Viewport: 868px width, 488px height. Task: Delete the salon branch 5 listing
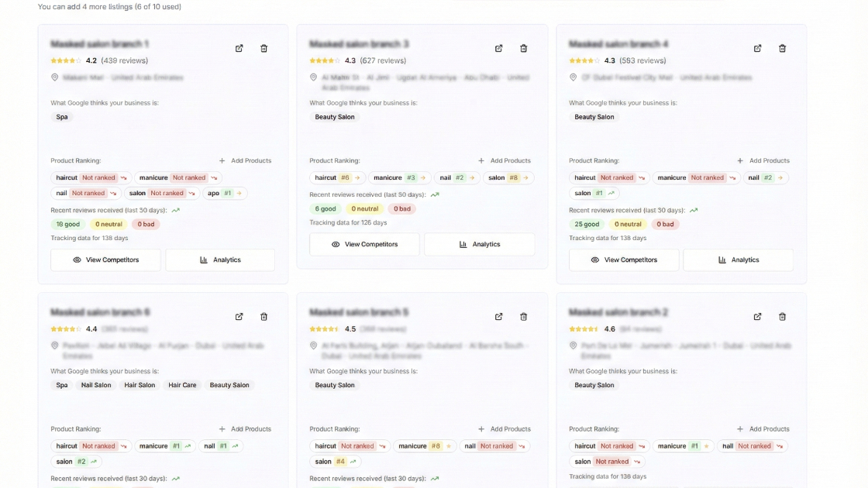click(523, 316)
